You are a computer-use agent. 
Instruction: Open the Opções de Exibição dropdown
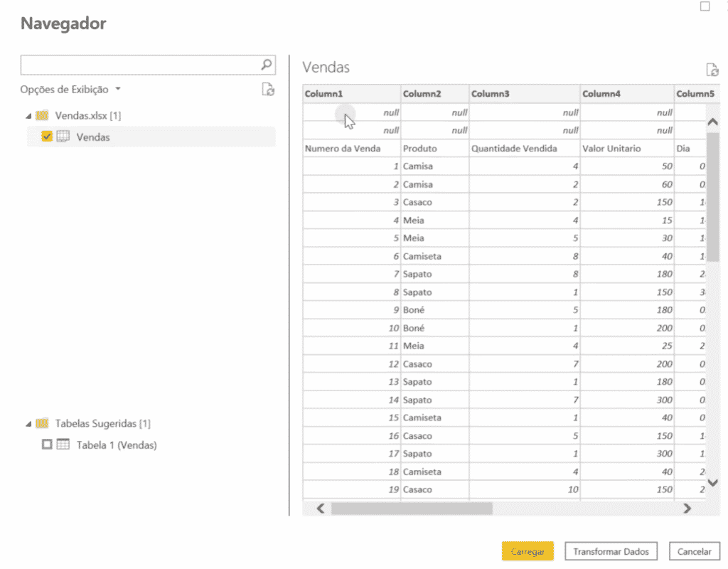coord(71,90)
